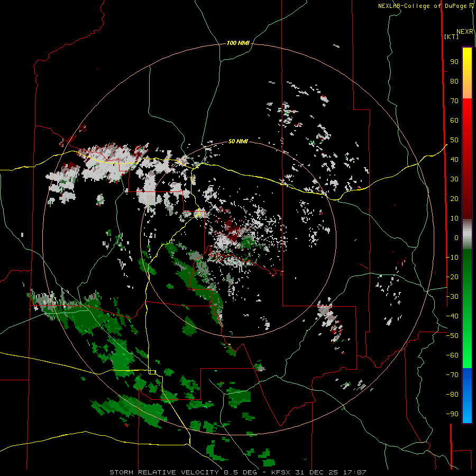Click the positive 60 scale value
This screenshot has height=476, width=476.
tap(454, 120)
